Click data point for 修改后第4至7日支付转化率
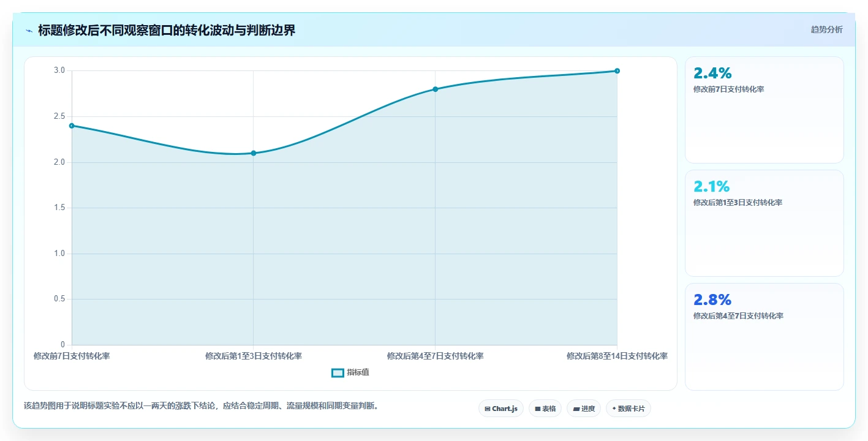This screenshot has height=441, width=868. 436,89
